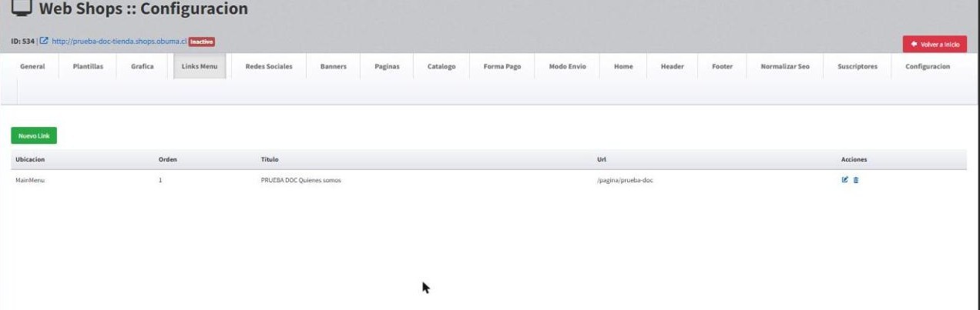Click the Ubicacion column header
This screenshot has width=980, height=310.
30,159
